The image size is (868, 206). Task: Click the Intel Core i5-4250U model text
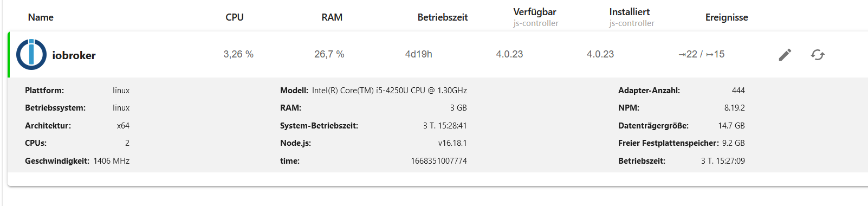[x=390, y=91]
